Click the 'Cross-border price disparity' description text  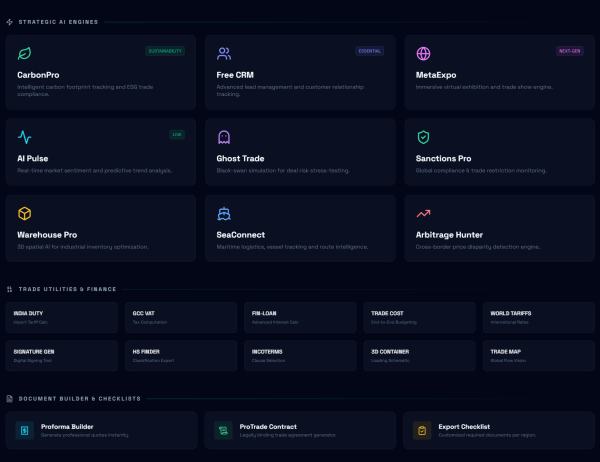(478, 247)
